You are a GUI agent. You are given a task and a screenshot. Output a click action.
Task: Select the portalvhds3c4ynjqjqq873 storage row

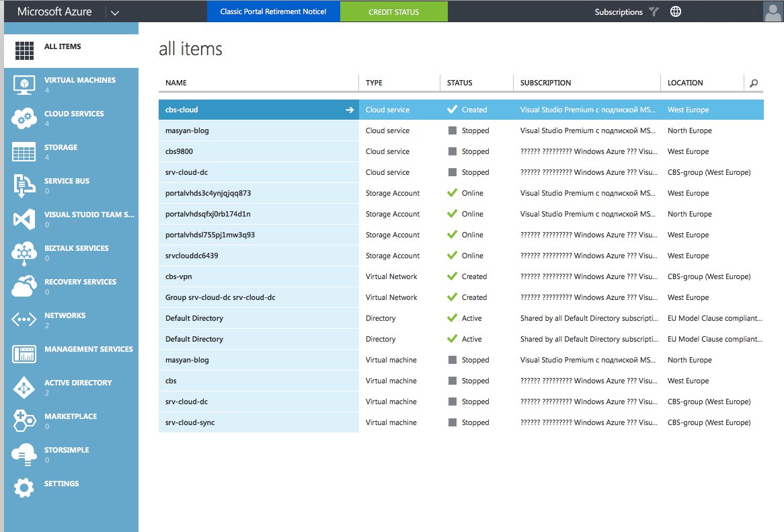pos(461,193)
